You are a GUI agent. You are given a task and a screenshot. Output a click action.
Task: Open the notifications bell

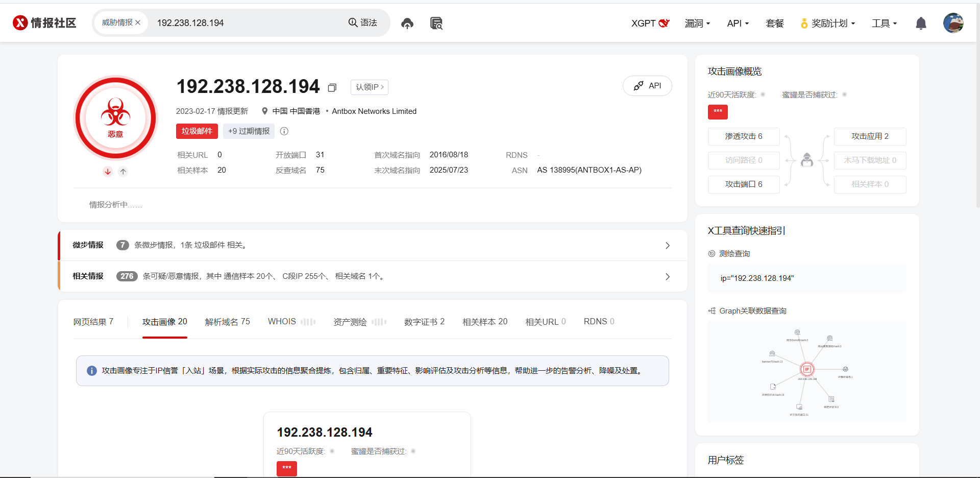pos(921,23)
